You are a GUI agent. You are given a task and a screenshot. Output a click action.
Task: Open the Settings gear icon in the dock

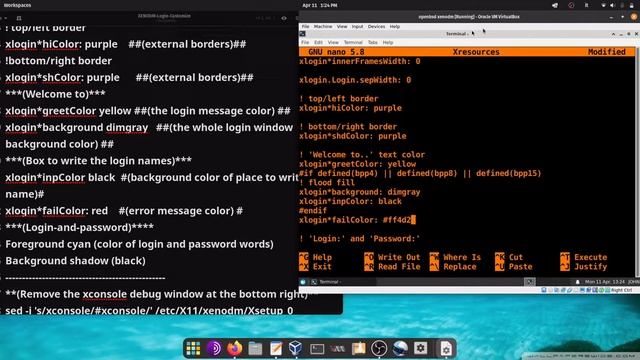click(420, 349)
